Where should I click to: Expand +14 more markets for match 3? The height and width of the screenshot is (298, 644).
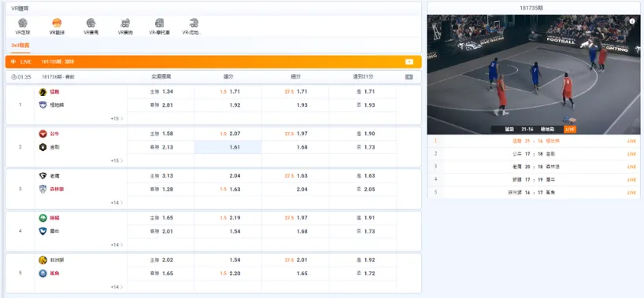pyautogui.click(x=117, y=203)
